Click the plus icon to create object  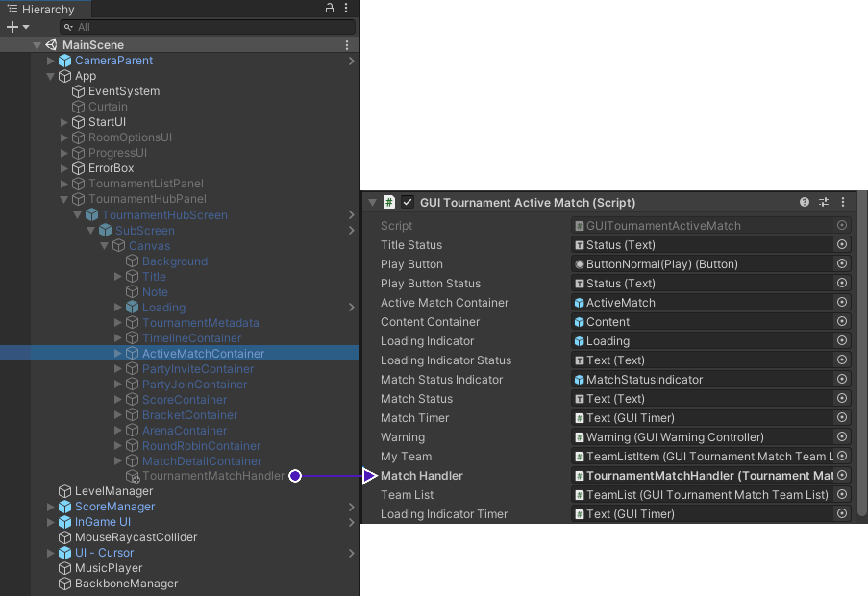[x=12, y=27]
